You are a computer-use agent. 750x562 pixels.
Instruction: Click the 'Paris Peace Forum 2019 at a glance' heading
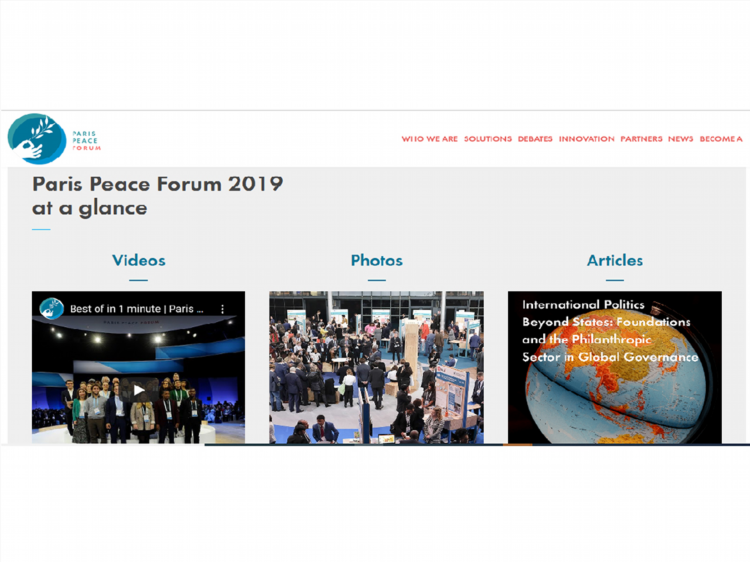(157, 196)
